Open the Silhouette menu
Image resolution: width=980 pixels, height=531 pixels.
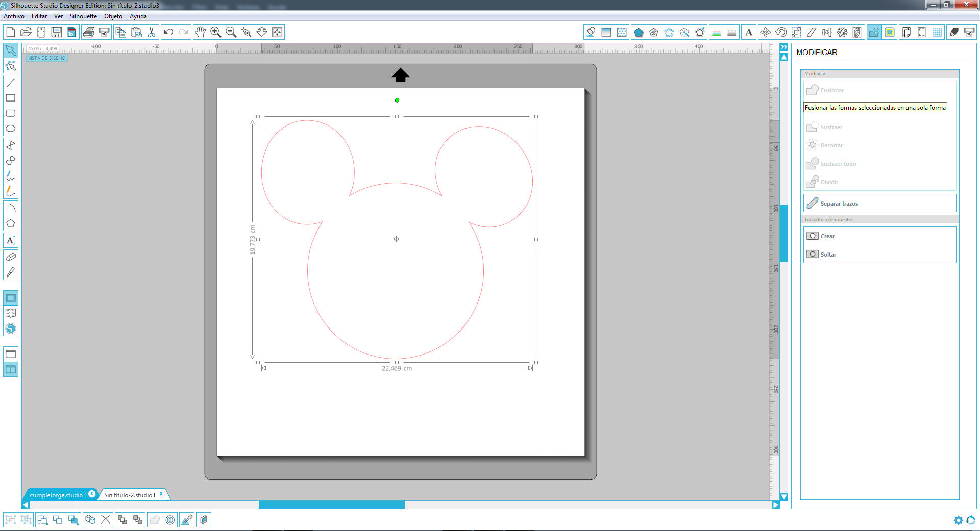[x=83, y=16]
